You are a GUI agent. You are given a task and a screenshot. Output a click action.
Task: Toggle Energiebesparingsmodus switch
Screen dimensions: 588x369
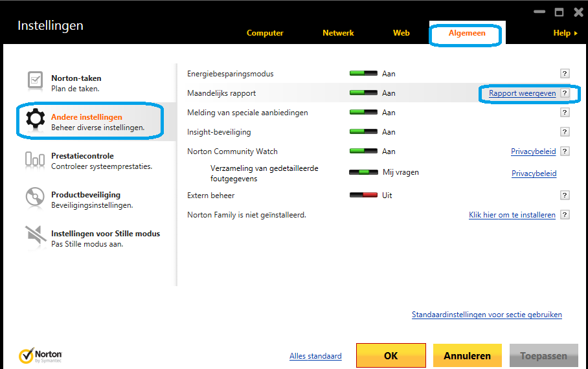click(363, 74)
